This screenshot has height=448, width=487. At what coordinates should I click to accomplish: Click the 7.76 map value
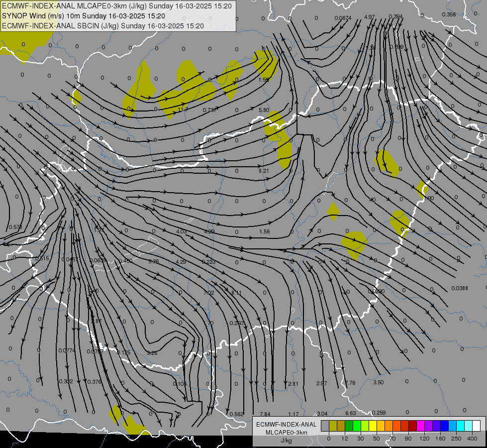[x=350, y=383]
